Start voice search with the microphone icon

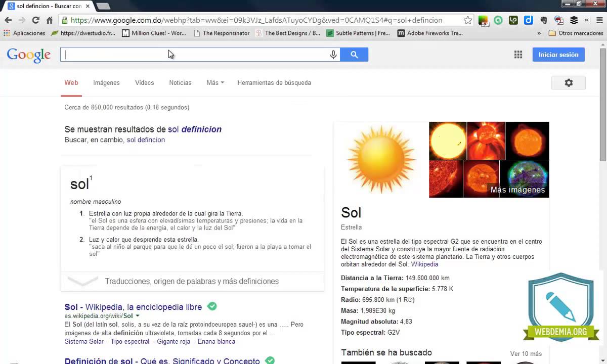point(333,55)
